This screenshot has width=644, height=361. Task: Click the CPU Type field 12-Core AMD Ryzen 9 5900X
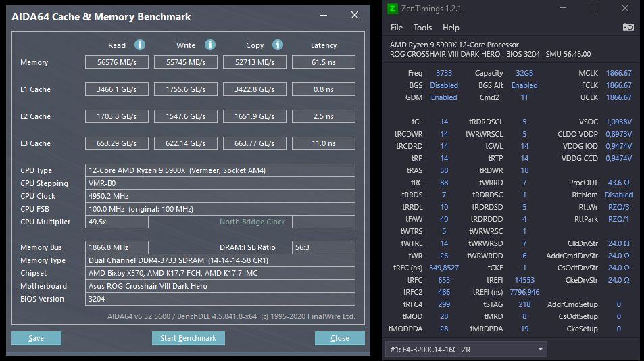pyautogui.click(x=220, y=170)
